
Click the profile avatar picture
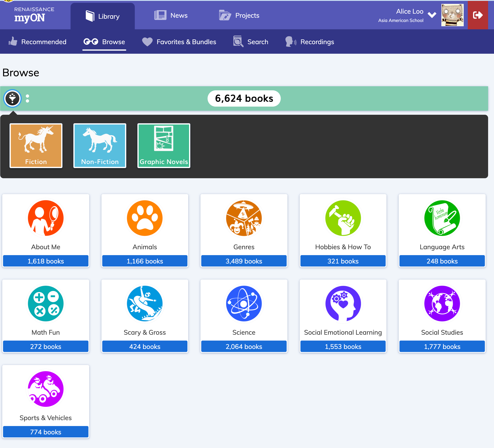tap(452, 15)
